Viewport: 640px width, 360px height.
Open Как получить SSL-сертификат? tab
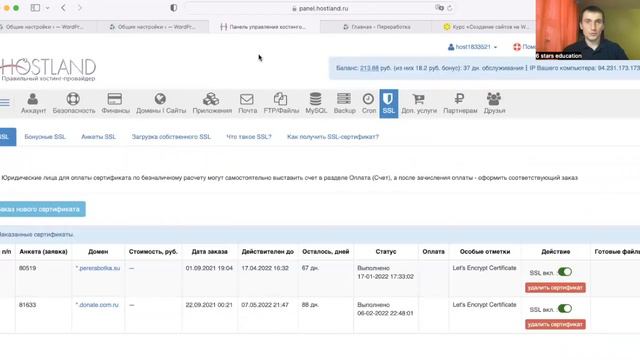click(333, 137)
